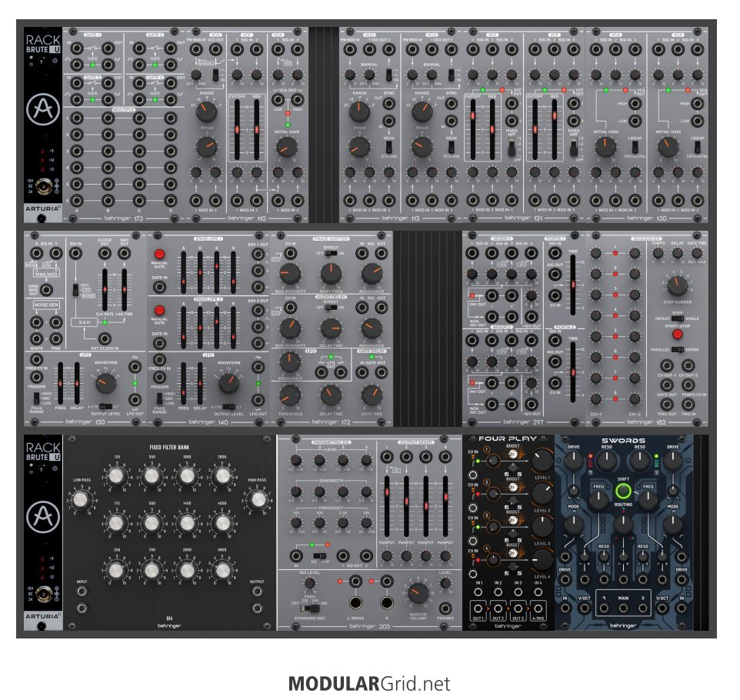Click the Trig In jack on sequencer 182
740x700 pixels.
point(688,404)
